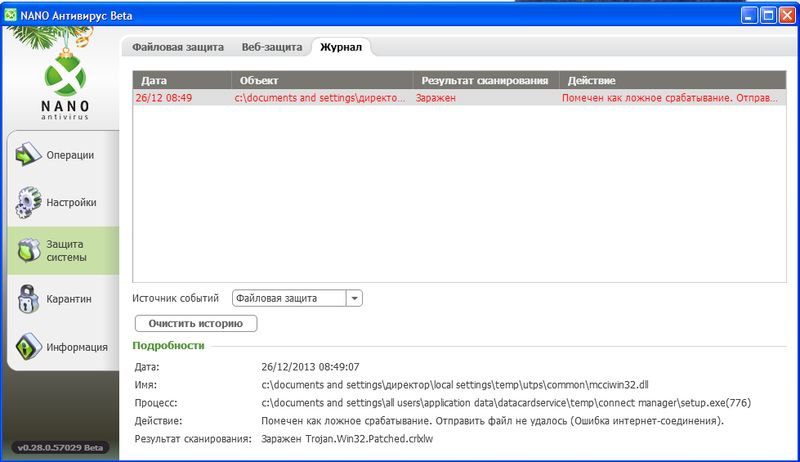This screenshot has width=800, height=462.
Task: Select the Защита системы shield icon
Action: (x=27, y=250)
